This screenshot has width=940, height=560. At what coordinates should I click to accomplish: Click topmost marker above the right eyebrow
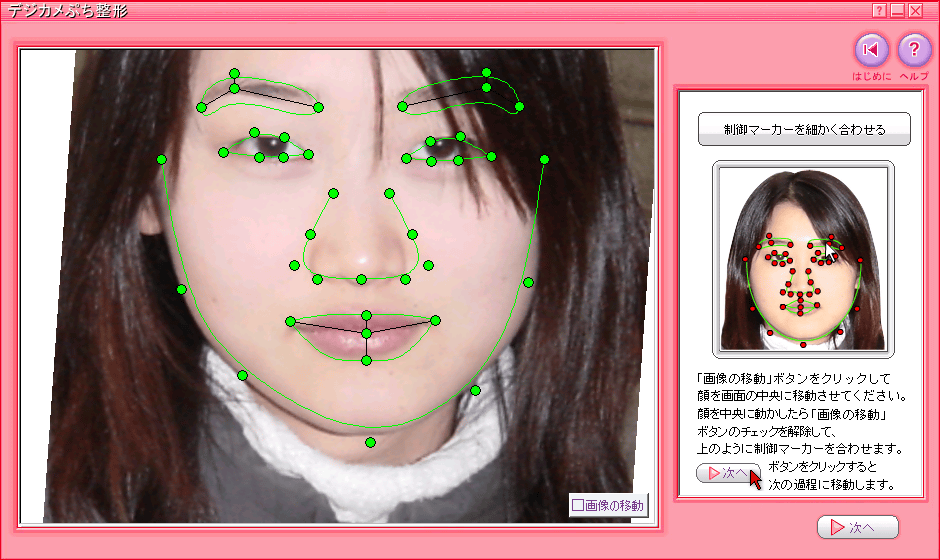tap(486, 72)
